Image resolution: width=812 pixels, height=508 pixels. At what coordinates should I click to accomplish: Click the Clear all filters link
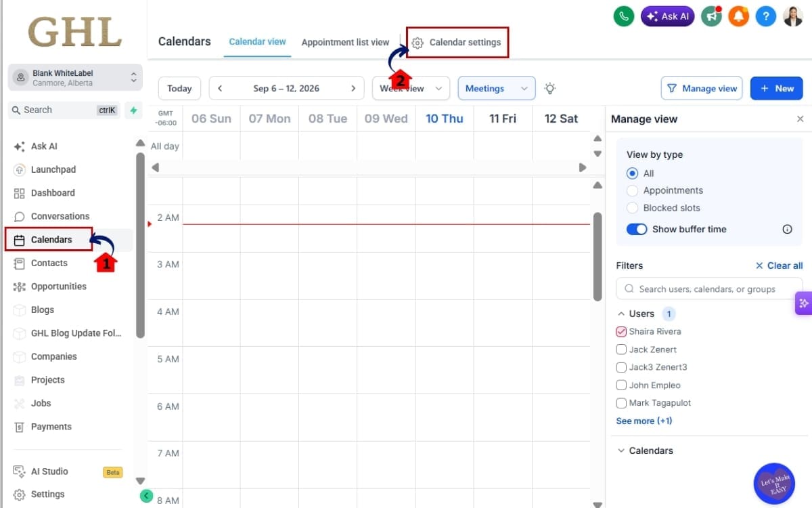pos(779,266)
